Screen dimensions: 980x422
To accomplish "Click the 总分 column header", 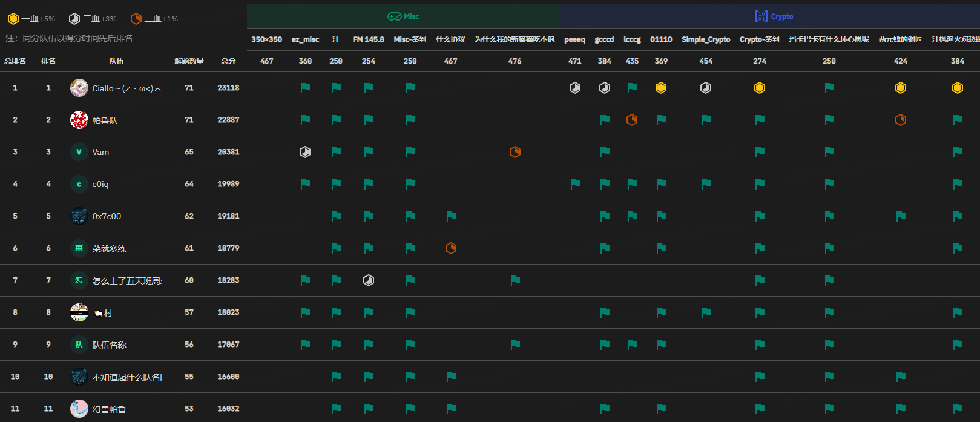I will point(228,61).
